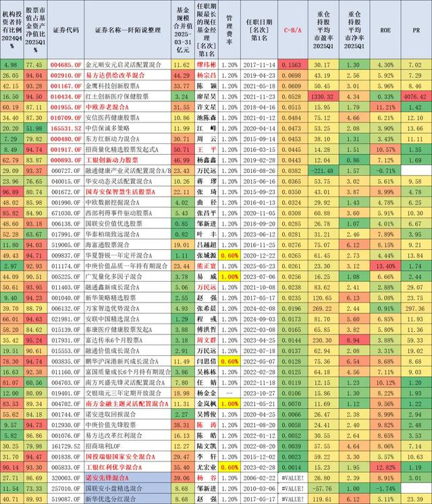
Task: Select fund size value 46.99
Action: tap(182, 160)
